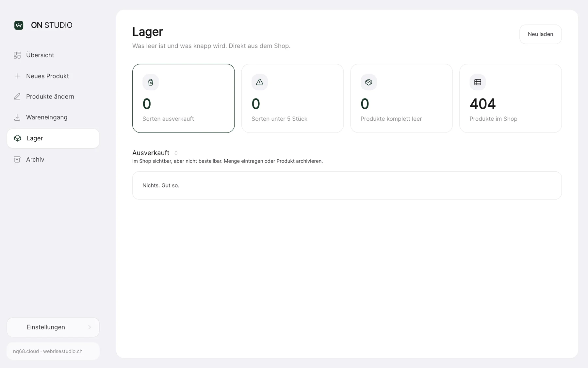This screenshot has width=588, height=368.
Task: Click the package icon above Produkte komplett leer
Action: (368, 82)
